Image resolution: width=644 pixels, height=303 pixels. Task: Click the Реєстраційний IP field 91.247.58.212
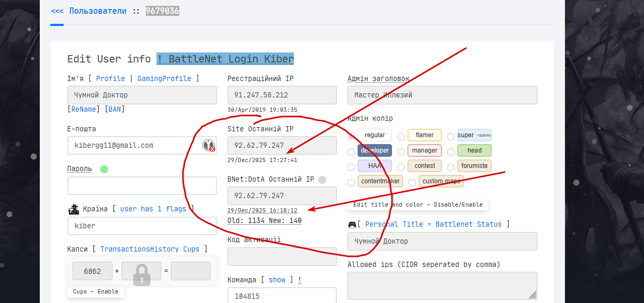282,95
